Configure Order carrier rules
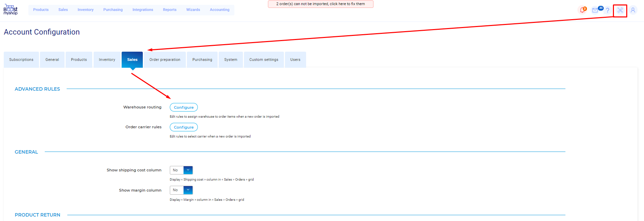 click(x=183, y=127)
